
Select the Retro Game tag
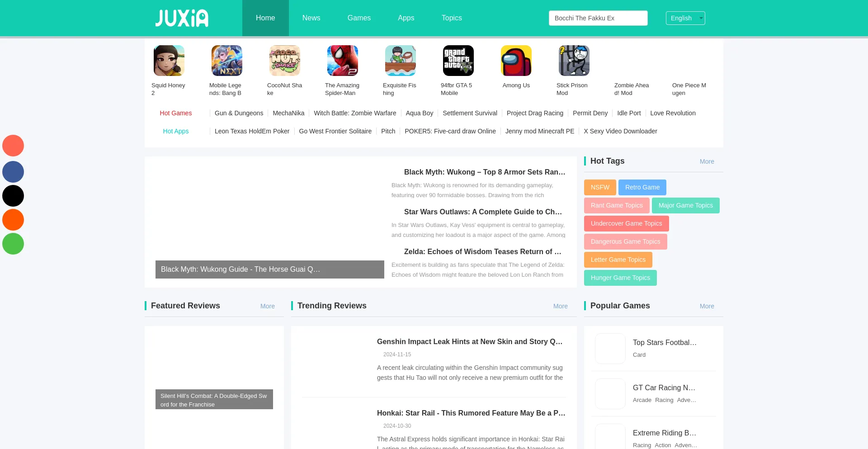point(642,187)
